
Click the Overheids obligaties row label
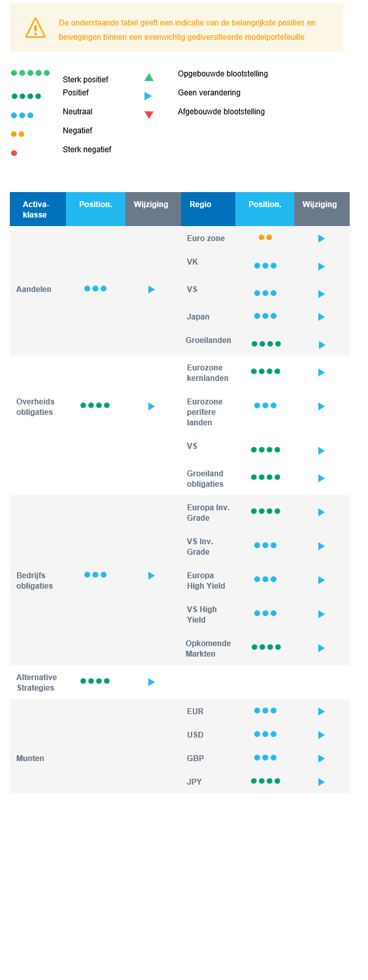35,407
